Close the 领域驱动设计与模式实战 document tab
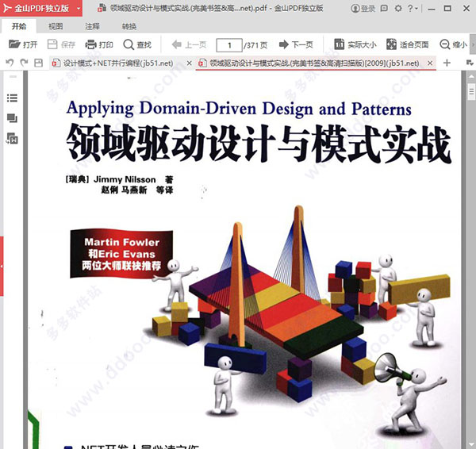Screen dimensions: 476x449 [x=430, y=63]
